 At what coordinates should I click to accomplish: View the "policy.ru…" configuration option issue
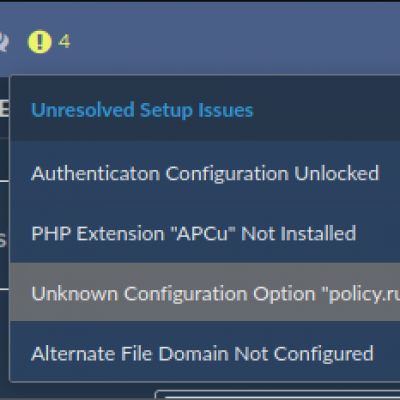(x=361, y=295)
